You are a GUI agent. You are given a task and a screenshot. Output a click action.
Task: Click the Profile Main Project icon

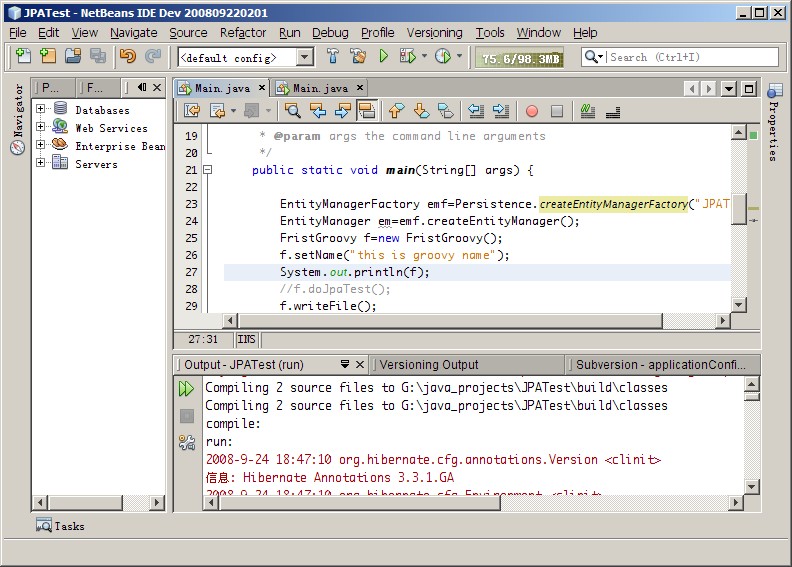point(443,56)
